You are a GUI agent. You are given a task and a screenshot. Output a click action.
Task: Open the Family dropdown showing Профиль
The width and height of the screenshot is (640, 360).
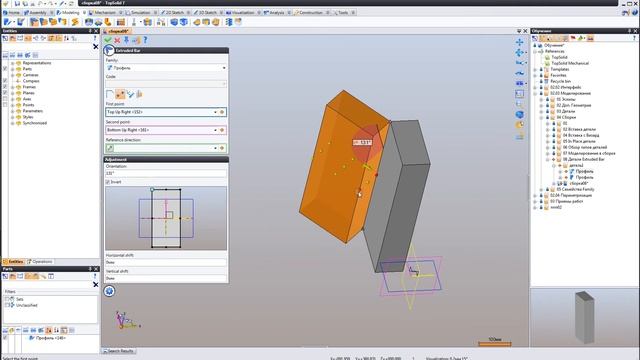(x=166, y=68)
